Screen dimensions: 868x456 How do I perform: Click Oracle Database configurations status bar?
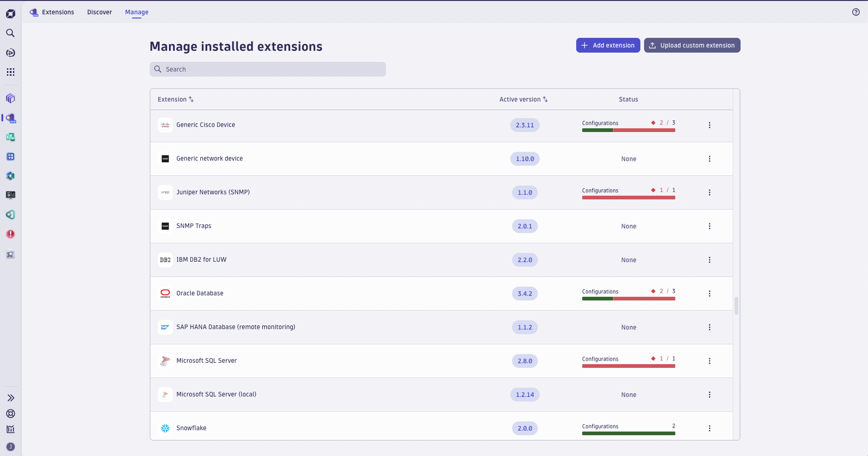629,299
